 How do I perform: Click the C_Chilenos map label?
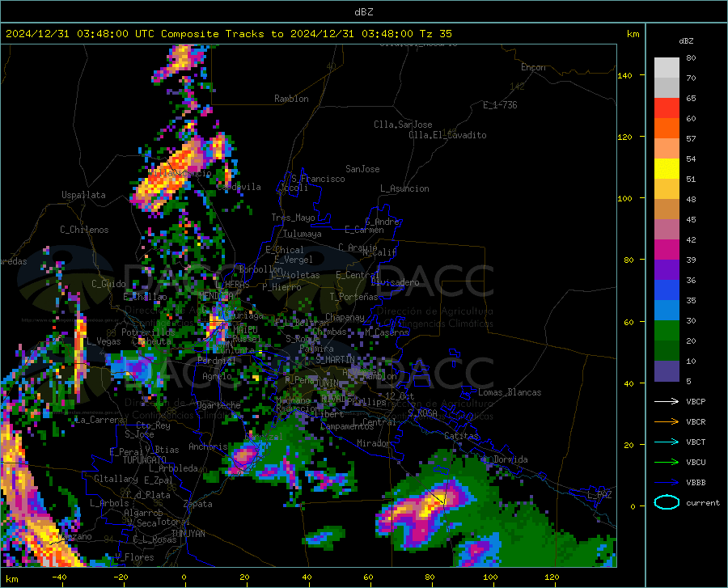click(x=84, y=230)
